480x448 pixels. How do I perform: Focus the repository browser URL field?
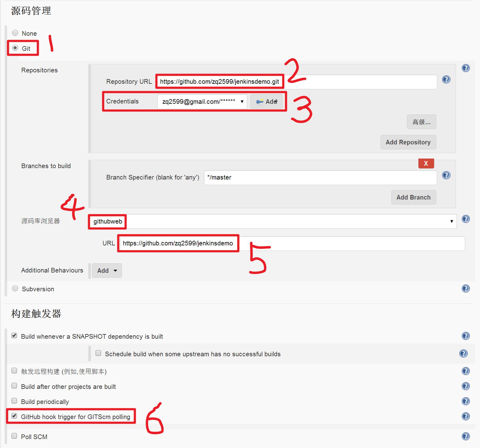(x=292, y=244)
